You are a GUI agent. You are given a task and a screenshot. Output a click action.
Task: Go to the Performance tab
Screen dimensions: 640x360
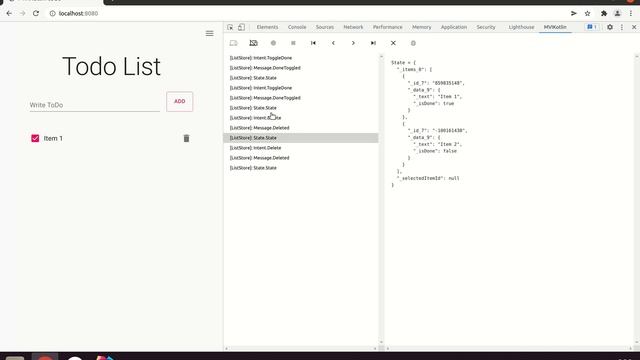[387, 27]
